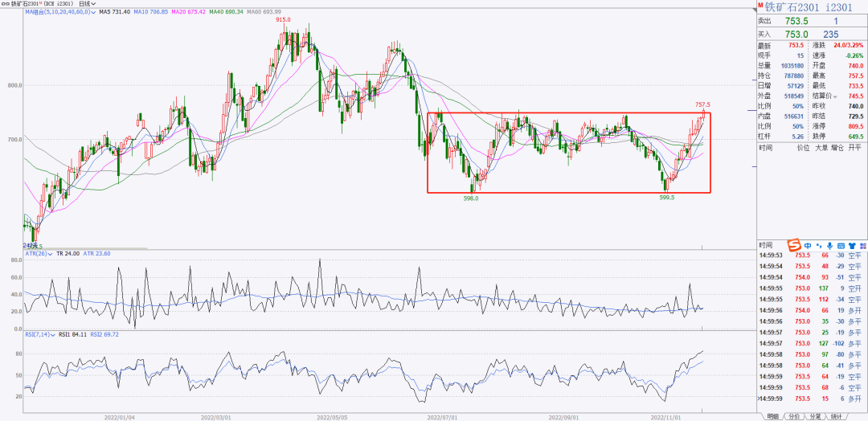Click the TR 24.00 value label

pyautogui.click(x=67, y=253)
